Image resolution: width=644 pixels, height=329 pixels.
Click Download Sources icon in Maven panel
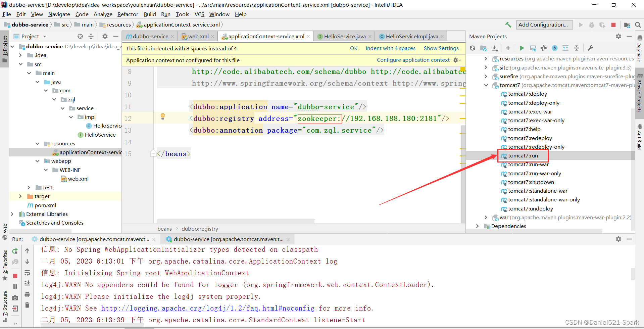(x=495, y=48)
